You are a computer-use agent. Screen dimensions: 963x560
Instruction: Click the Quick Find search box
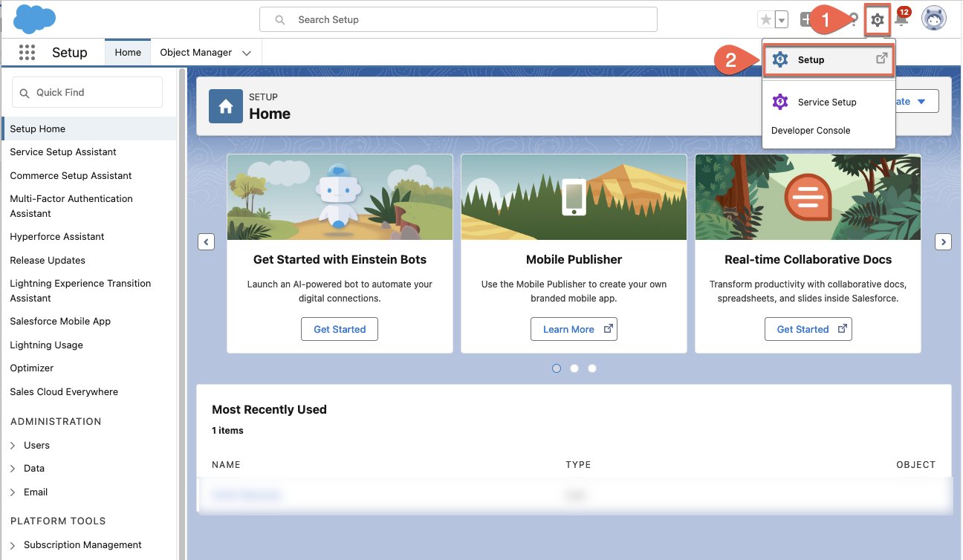point(86,91)
